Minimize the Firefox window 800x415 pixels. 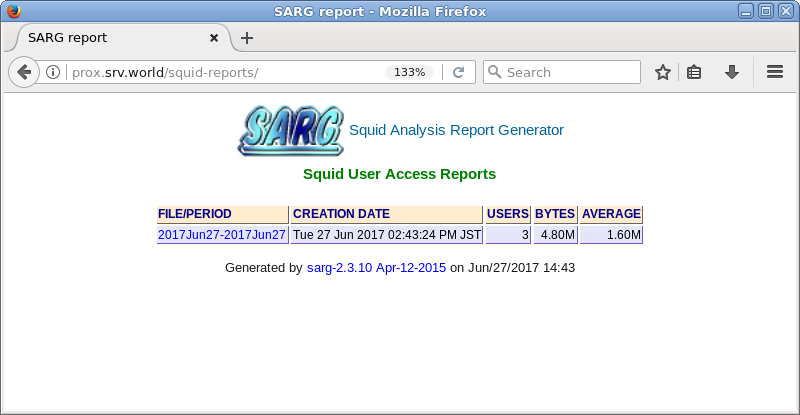pyautogui.click(x=745, y=11)
